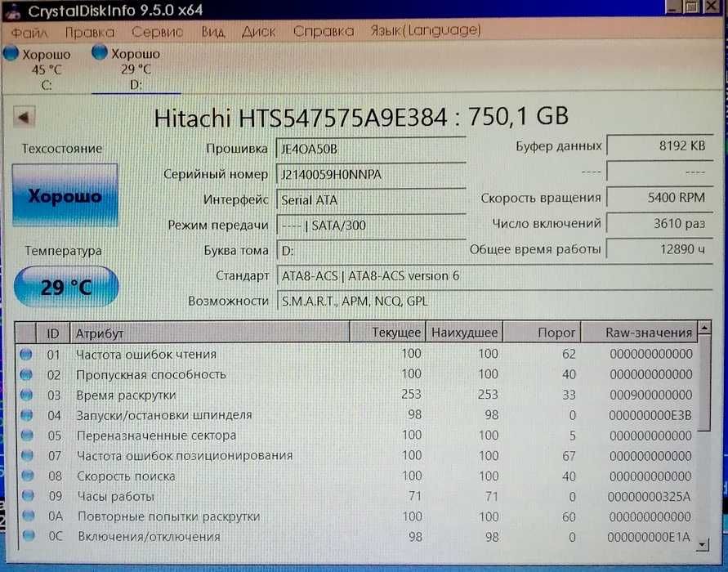The height and width of the screenshot is (572, 728).
Task: Click the blue status orb for disk C:
Action: [x=11, y=53]
